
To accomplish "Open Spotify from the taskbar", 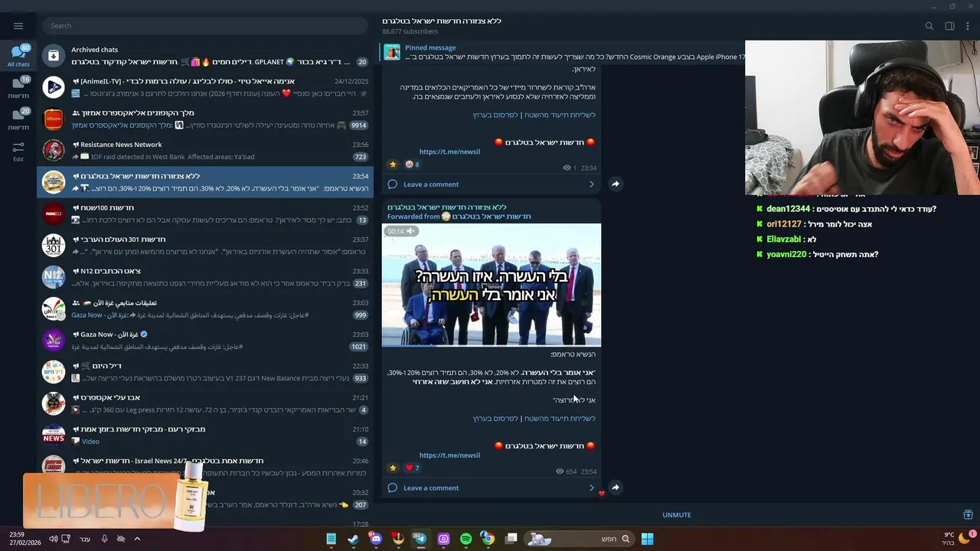I will coord(465,539).
